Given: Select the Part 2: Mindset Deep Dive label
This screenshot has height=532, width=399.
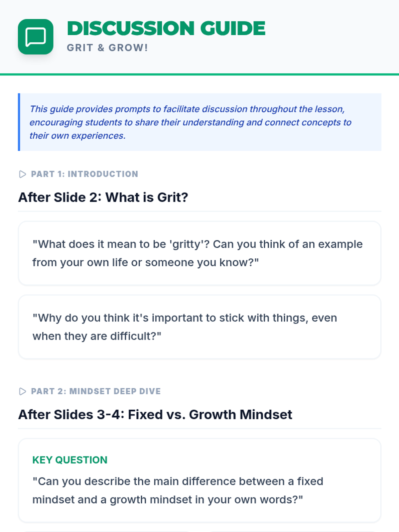Looking at the screenshot, I should coord(96,391).
